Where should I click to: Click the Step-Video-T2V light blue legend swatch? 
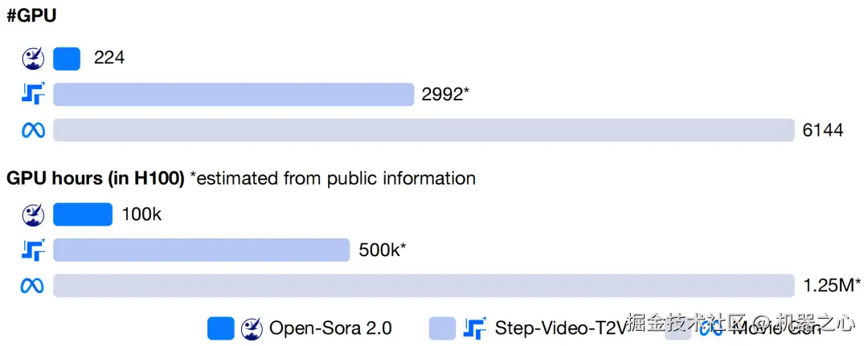point(442,328)
